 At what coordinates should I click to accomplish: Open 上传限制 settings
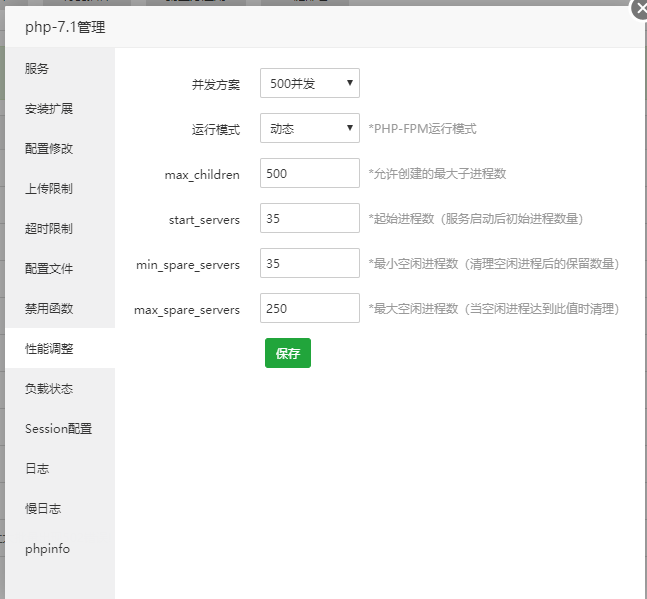(60, 189)
